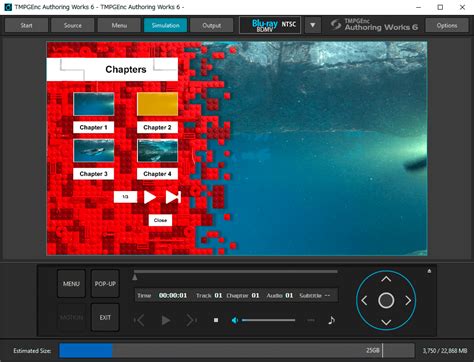
Task: Click the left arrow on navigation pad
Action: click(364, 301)
